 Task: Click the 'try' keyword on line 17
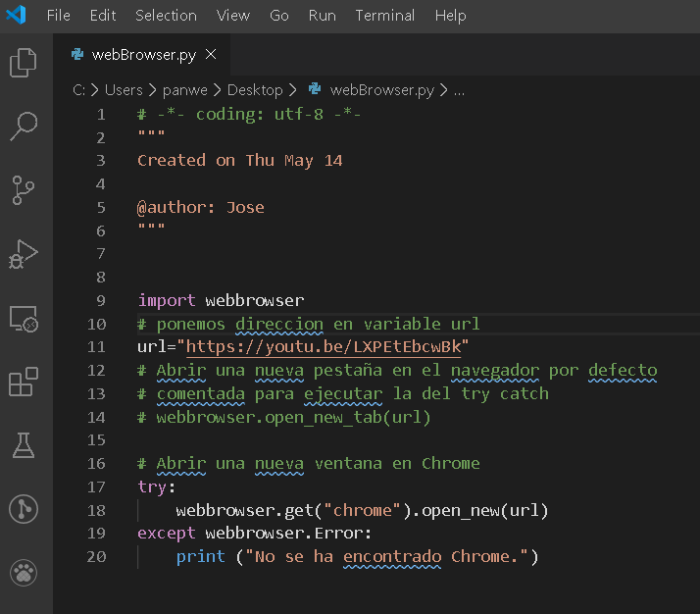152,486
